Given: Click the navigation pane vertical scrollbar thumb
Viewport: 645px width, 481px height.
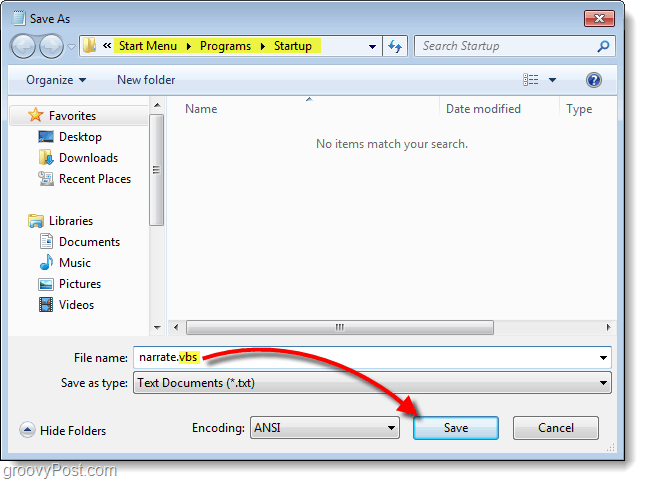Looking at the screenshot, I should (156, 170).
